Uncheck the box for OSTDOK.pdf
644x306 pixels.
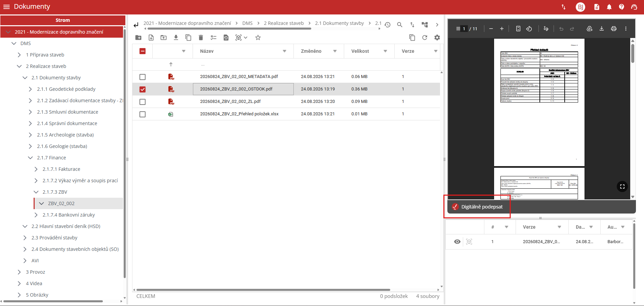[x=143, y=89]
